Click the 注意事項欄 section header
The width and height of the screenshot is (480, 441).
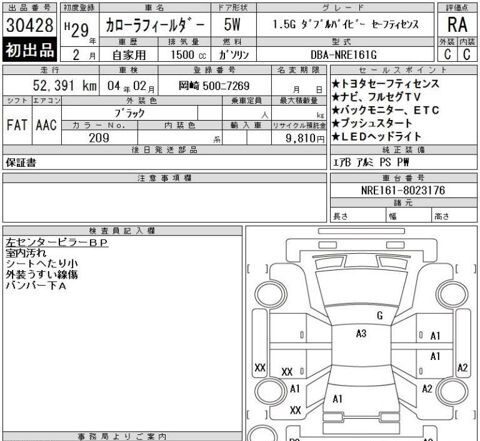[x=165, y=178]
